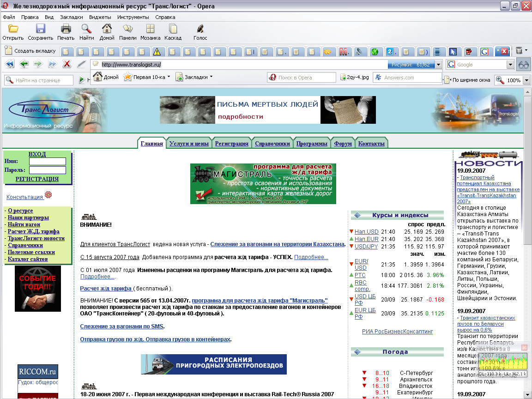The height and width of the screenshot is (399, 532).
Task: Click the Голос voice icon
Action: [200, 29]
